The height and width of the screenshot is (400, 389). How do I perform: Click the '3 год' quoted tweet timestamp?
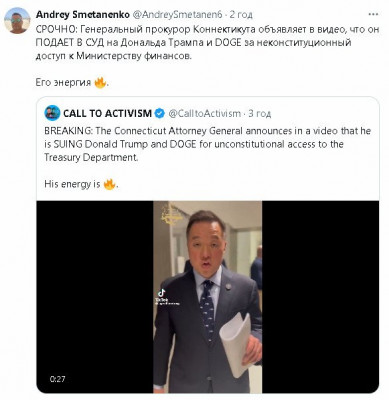(259, 114)
